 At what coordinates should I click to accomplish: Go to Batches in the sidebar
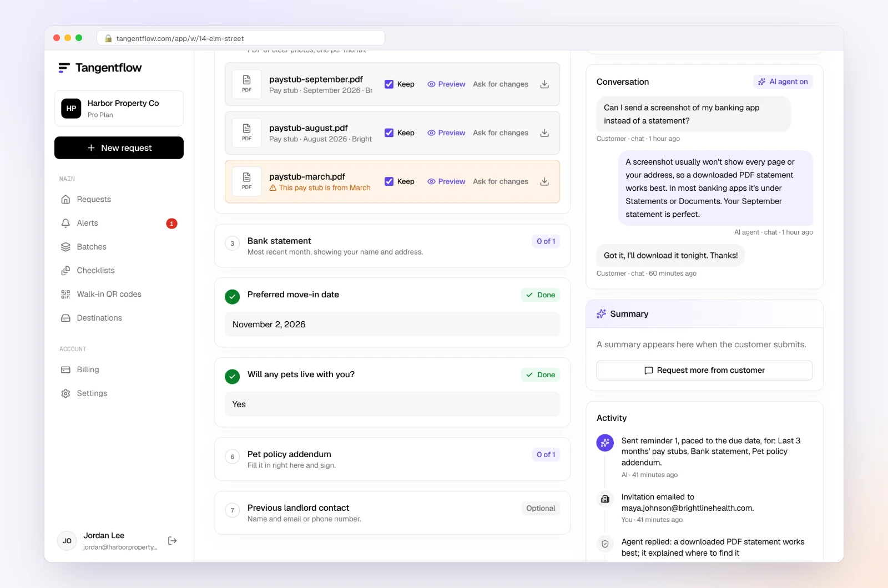pyautogui.click(x=119, y=247)
